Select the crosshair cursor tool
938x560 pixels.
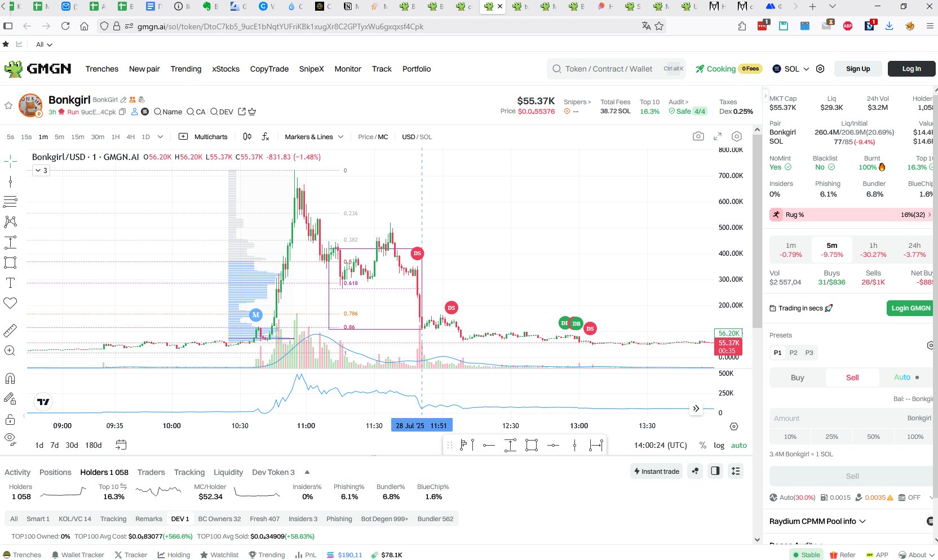click(10, 161)
